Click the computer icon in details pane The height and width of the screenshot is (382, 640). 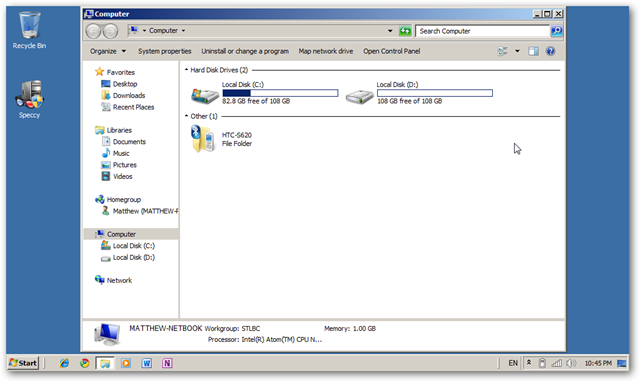click(x=107, y=334)
